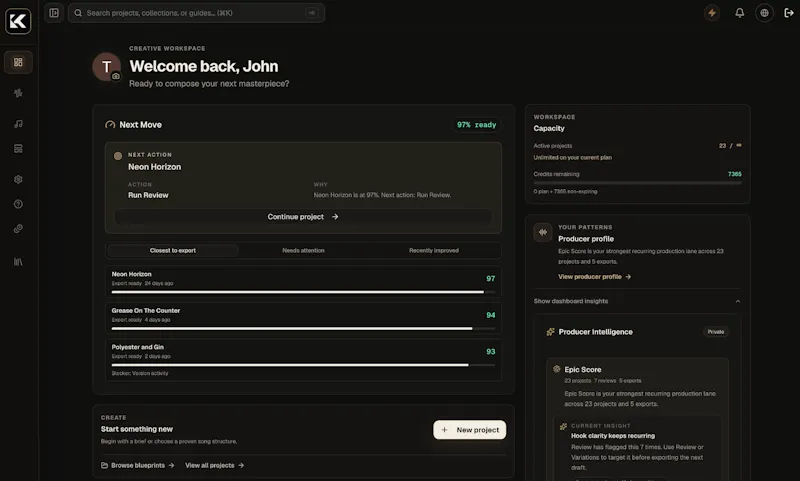
Task: Open the link chain icon in sidebar
Action: point(18,229)
